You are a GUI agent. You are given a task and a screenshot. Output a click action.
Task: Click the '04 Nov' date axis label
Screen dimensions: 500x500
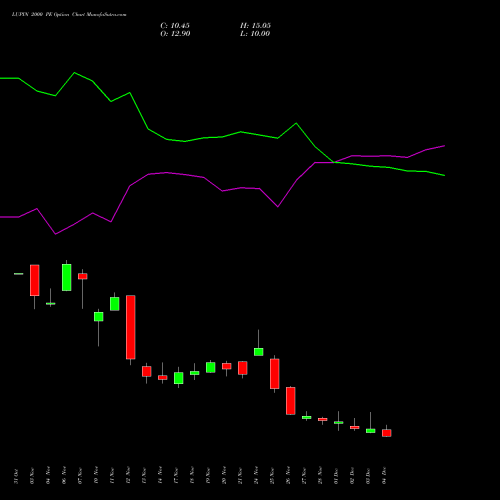(48, 476)
